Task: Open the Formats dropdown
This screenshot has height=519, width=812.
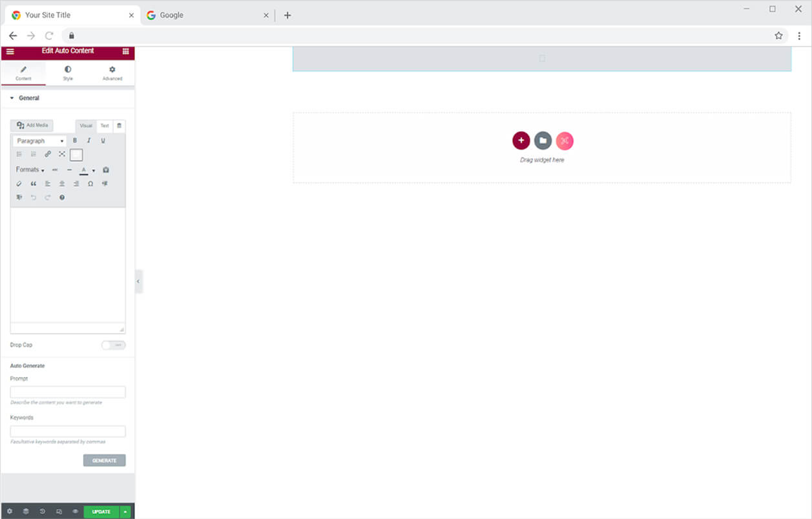Action: pos(30,170)
